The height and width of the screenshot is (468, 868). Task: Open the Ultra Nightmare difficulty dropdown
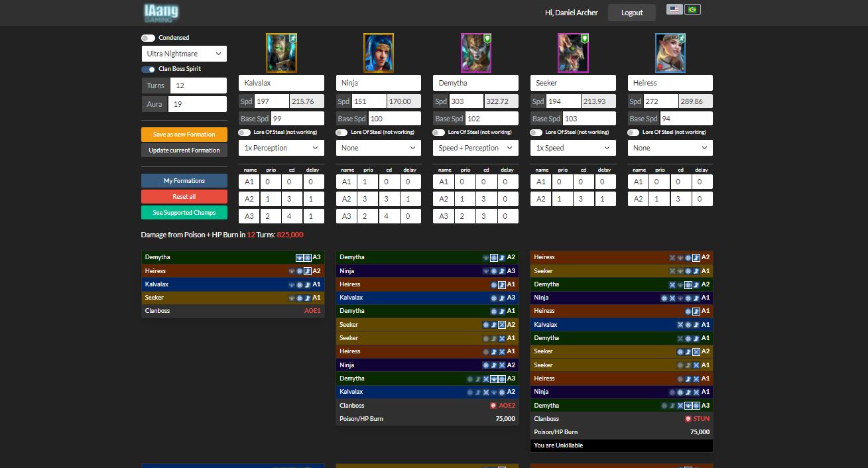pyautogui.click(x=184, y=54)
